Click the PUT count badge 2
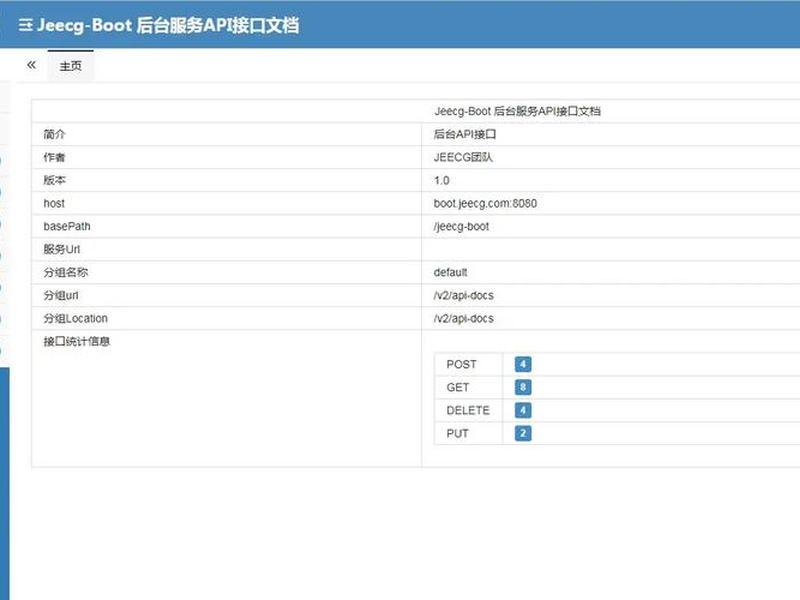This screenshot has width=800, height=600. pos(523,433)
